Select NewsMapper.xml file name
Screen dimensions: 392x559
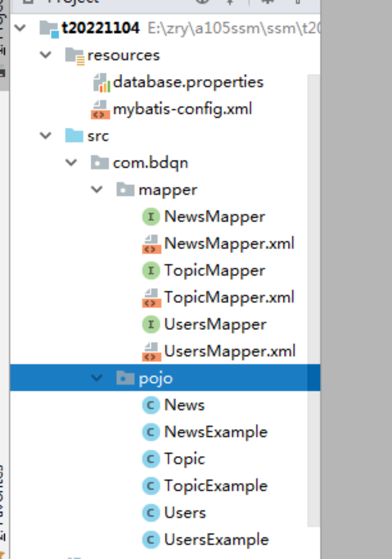(x=229, y=243)
